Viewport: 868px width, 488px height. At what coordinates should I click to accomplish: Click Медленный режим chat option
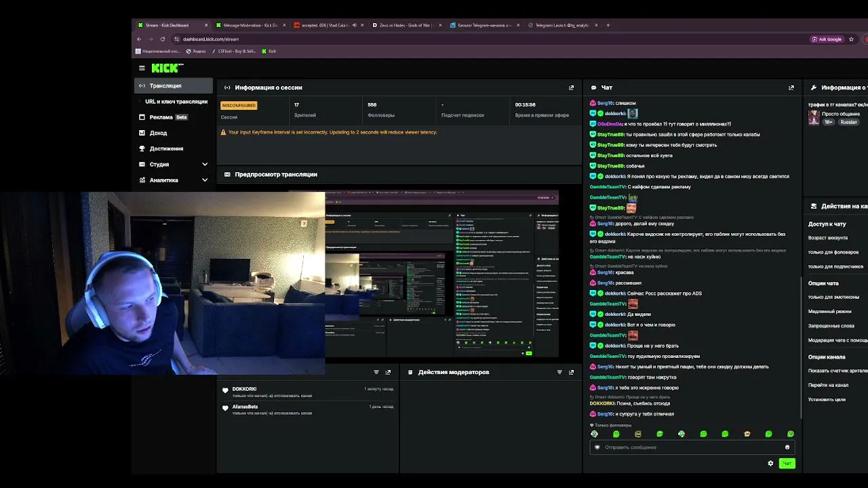pos(829,312)
